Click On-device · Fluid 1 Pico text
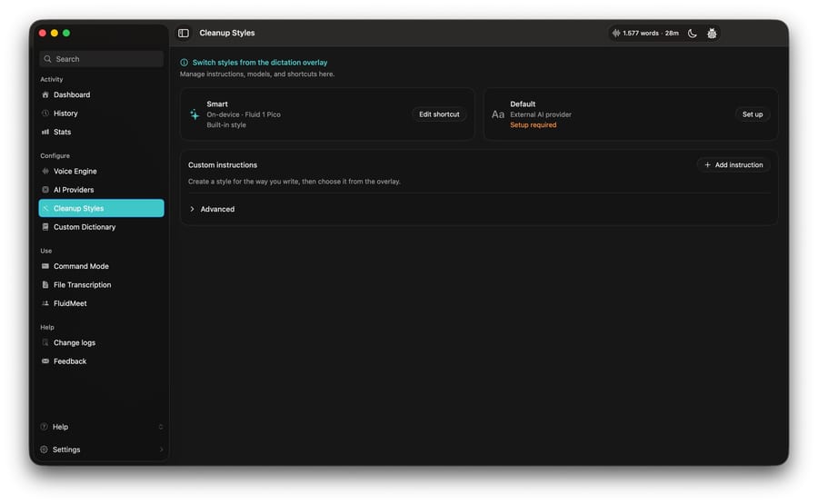818x504 pixels. (244, 114)
